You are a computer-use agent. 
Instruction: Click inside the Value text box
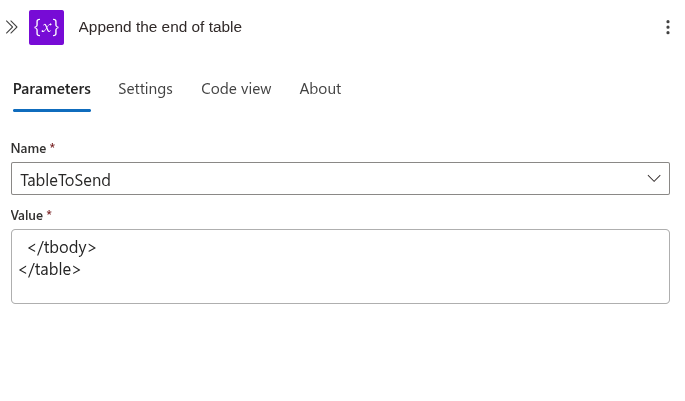(340, 266)
